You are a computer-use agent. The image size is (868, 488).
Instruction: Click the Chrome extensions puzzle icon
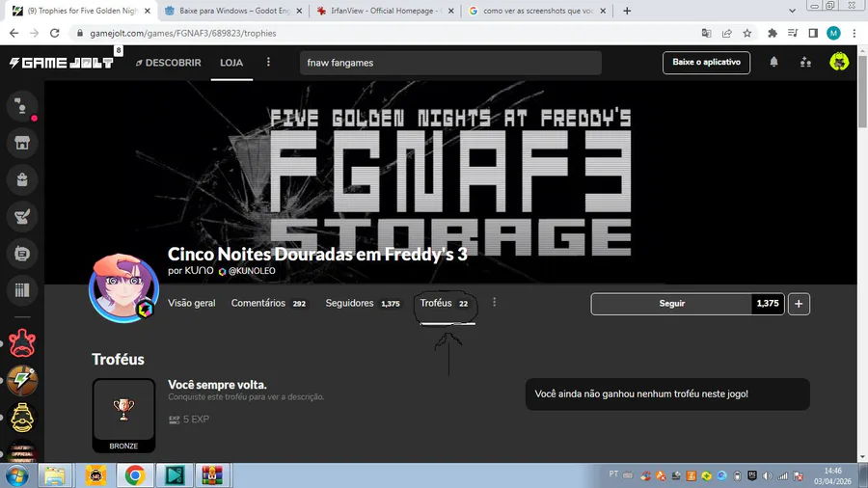[773, 33]
